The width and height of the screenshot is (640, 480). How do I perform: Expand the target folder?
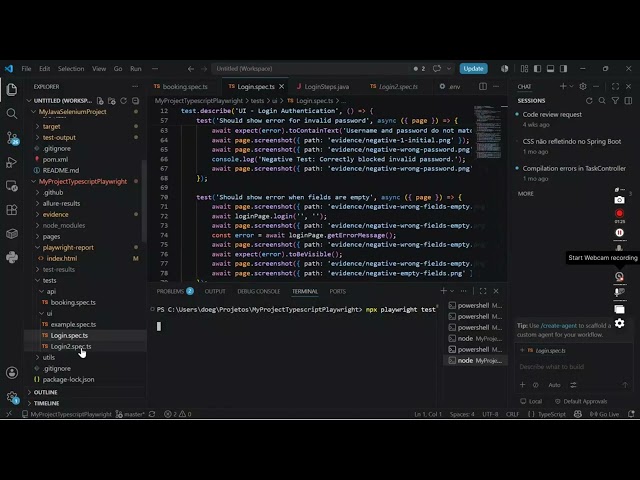click(38, 127)
